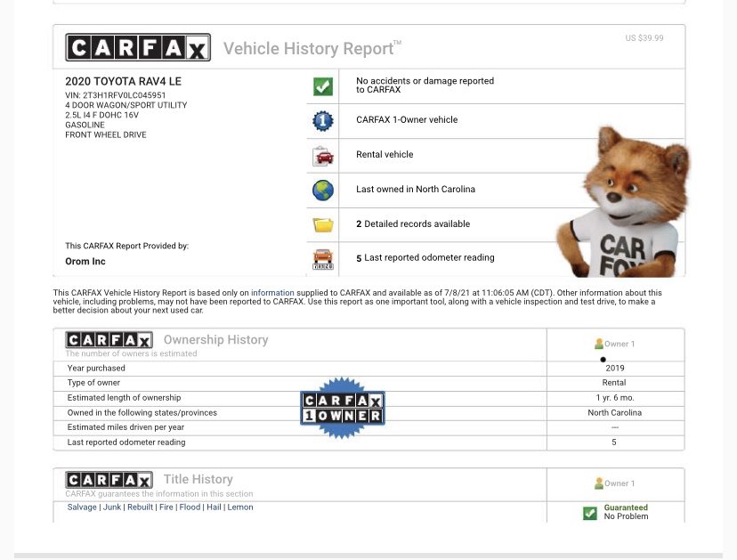
Task: Click the CARFAX logo in Ownership History
Action: point(109,339)
